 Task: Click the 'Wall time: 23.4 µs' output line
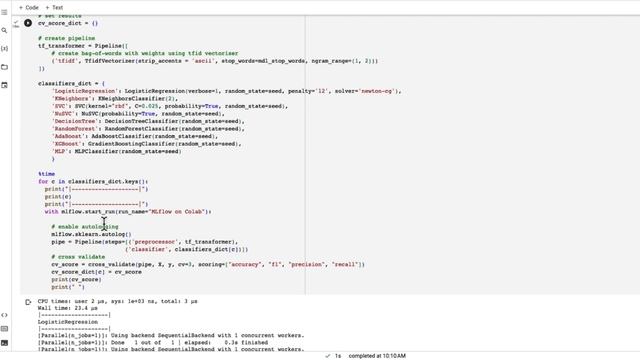pos(67,308)
